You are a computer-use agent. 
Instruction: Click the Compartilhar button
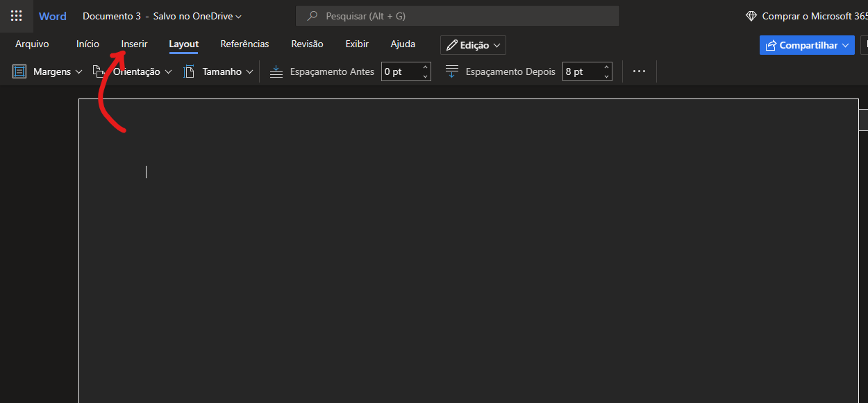807,45
